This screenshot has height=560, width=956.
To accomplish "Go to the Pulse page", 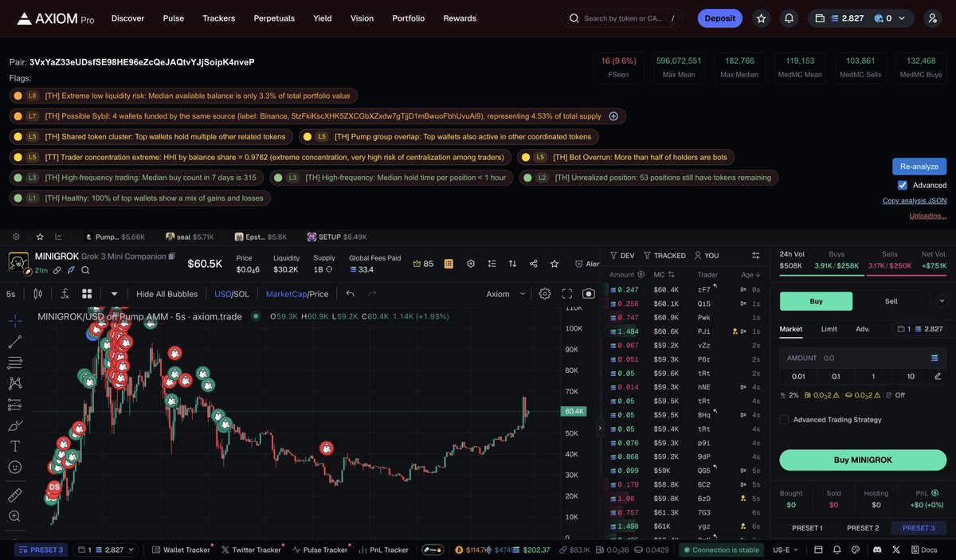I will pyautogui.click(x=173, y=18).
